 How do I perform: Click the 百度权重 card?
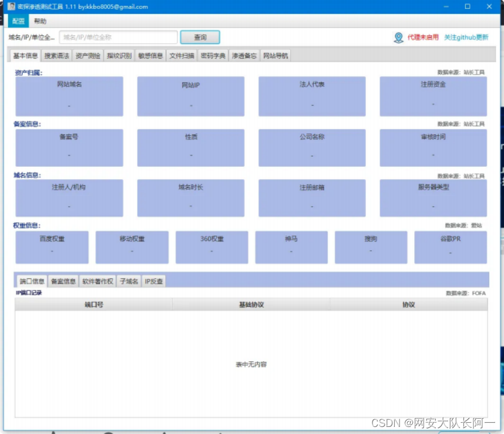pos(52,247)
